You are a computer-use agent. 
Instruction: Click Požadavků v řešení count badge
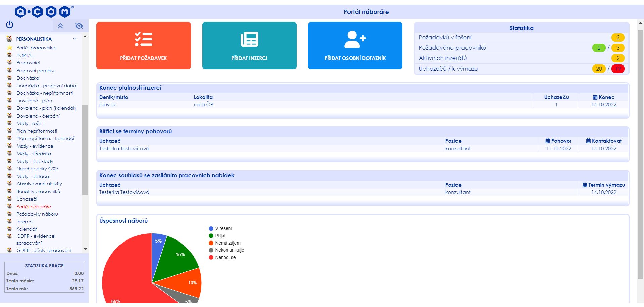(x=618, y=37)
